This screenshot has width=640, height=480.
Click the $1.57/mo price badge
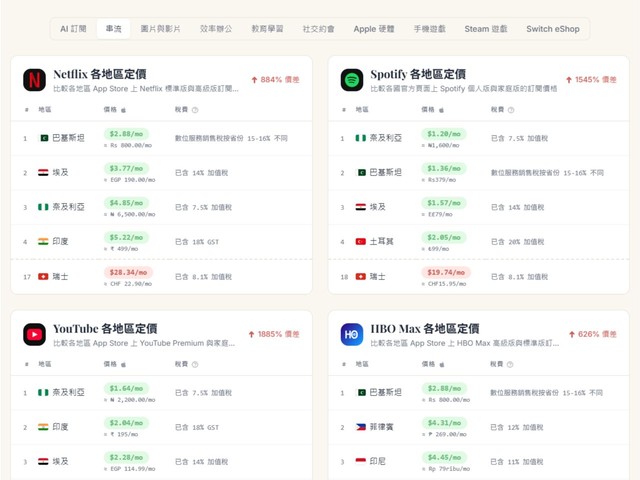444,203
